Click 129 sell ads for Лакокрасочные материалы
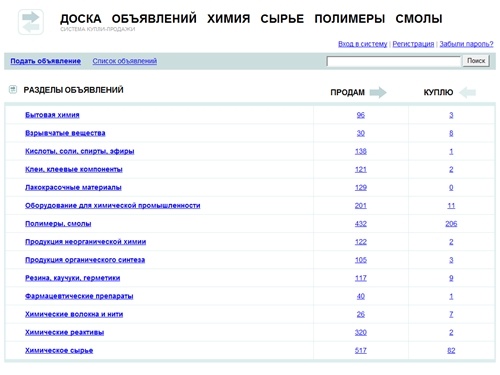Viewport: 500px width, 375px height. pos(361,187)
